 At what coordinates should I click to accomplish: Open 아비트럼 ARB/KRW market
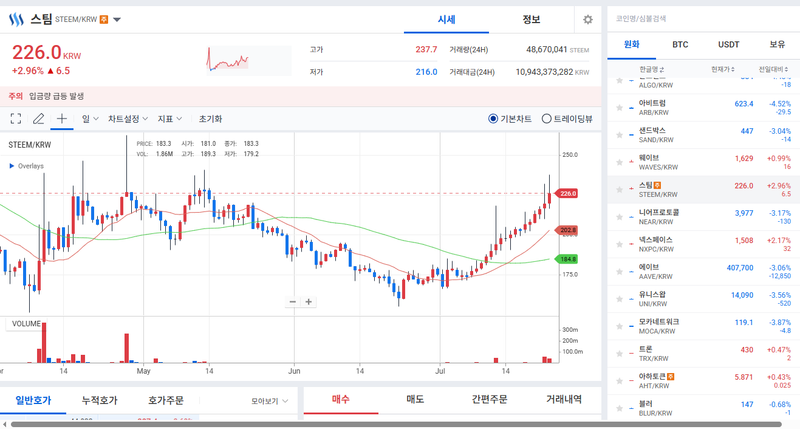pyautogui.click(x=704, y=108)
